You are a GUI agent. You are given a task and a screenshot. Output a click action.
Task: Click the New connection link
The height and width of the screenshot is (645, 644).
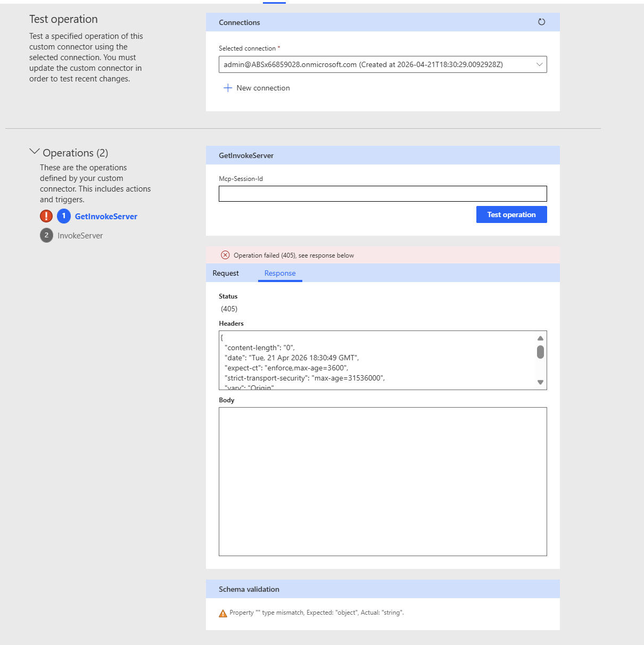[263, 88]
